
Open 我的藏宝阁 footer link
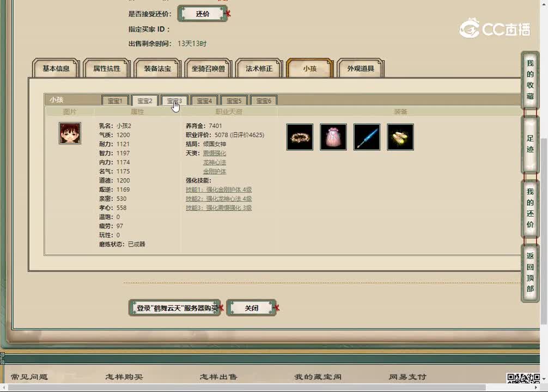coord(318,377)
